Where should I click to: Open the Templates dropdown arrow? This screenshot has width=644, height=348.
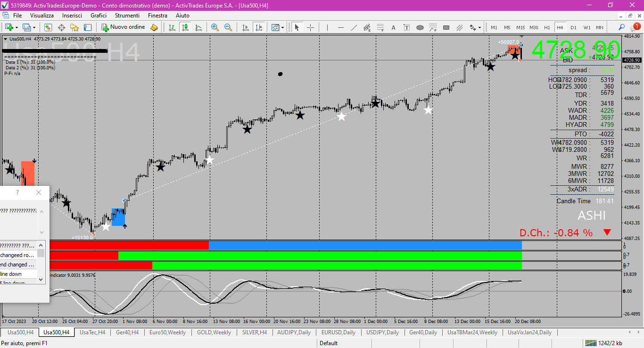pos(283,27)
